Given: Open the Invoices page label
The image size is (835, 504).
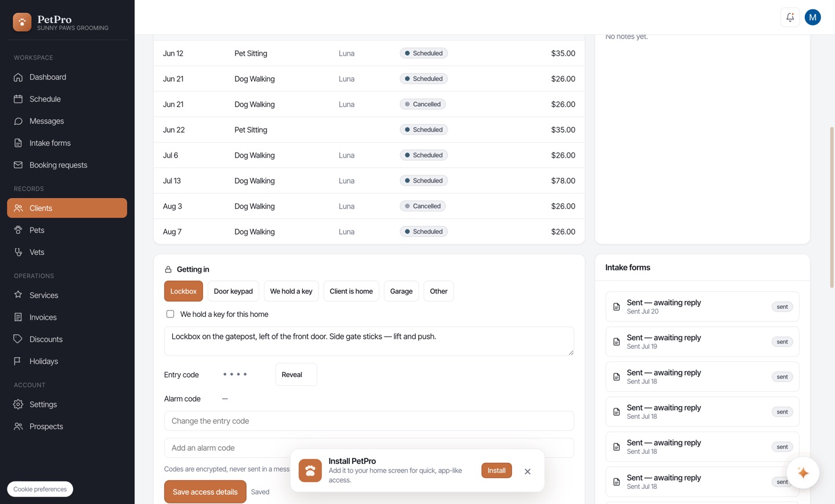Looking at the screenshot, I should point(43,317).
